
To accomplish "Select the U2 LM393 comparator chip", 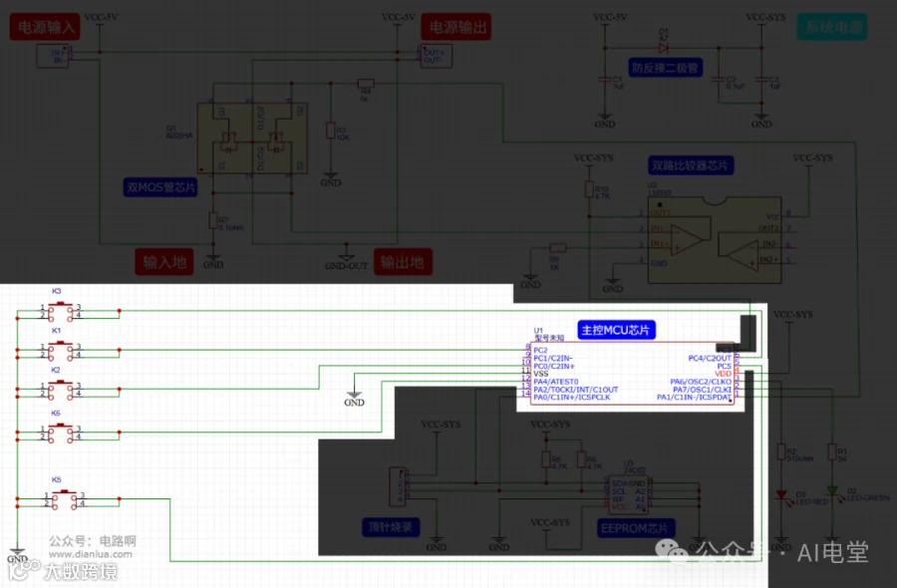I will click(715, 239).
